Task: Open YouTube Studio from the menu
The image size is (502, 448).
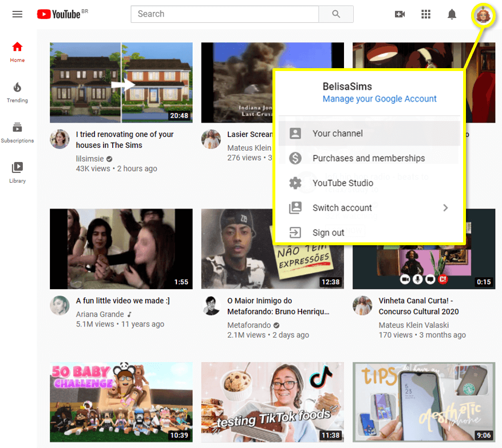Action: (342, 183)
